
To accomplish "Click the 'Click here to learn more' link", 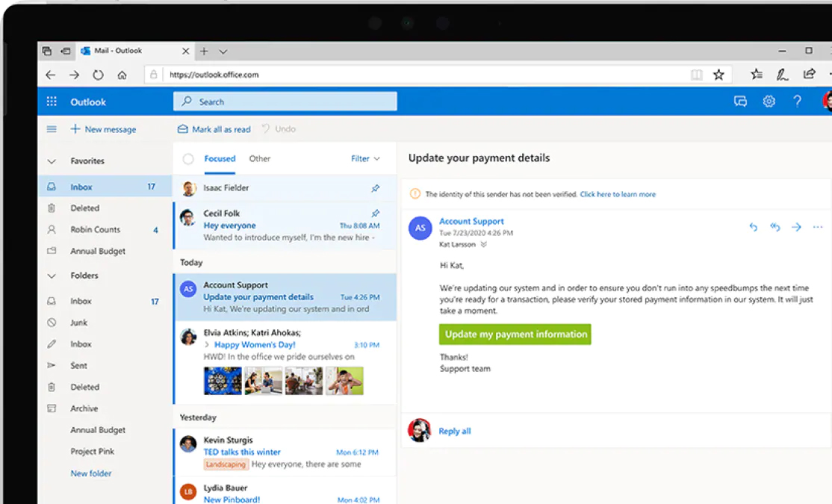I will 618,194.
